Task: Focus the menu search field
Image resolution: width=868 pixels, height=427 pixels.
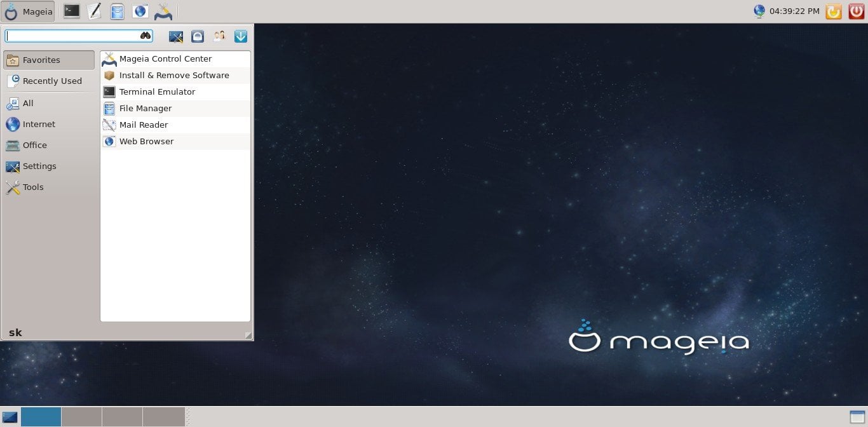Action: (79, 36)
